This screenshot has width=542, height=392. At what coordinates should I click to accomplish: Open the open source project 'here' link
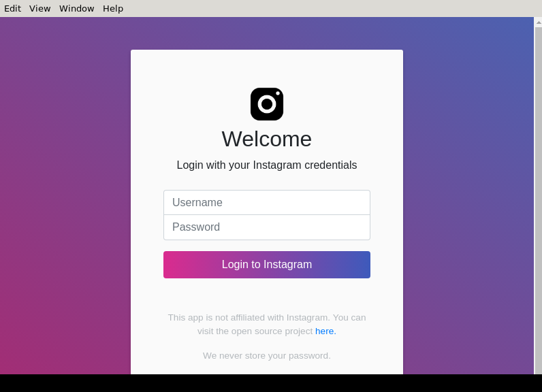tap(325, 331)
